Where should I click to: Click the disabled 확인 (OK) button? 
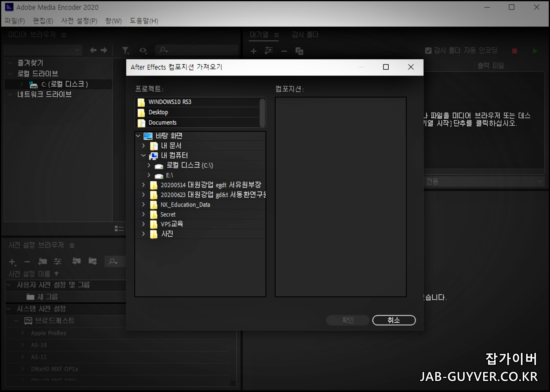click(x=348, y=320)
